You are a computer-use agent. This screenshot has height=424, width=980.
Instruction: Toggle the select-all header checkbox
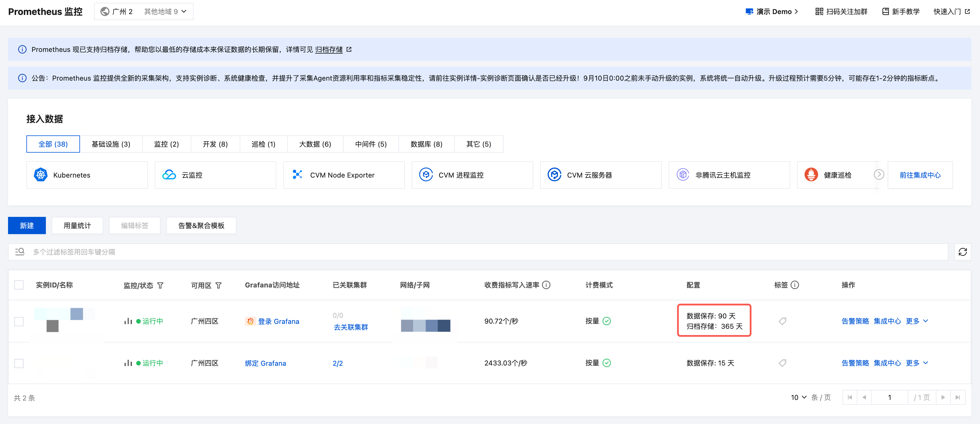click(19, 285)
